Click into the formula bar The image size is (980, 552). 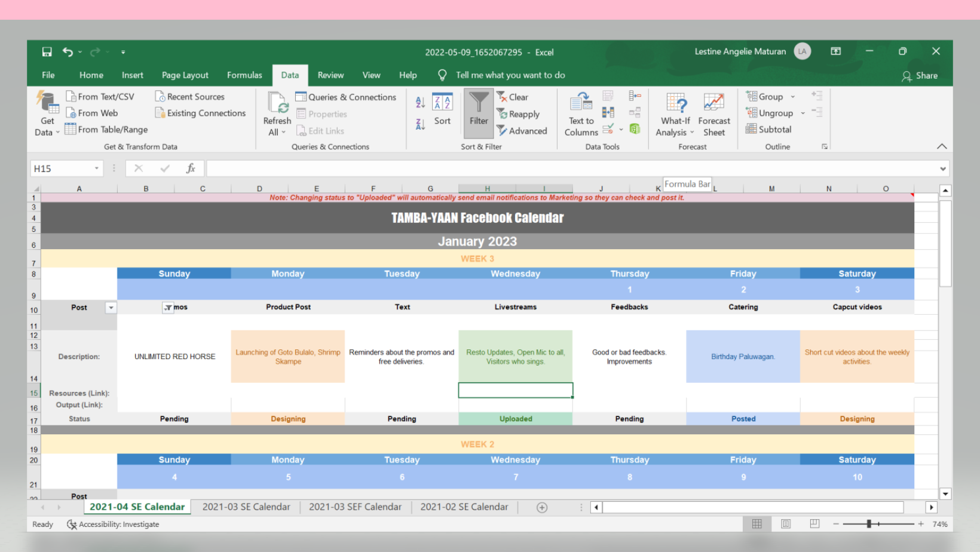[572, 168]
